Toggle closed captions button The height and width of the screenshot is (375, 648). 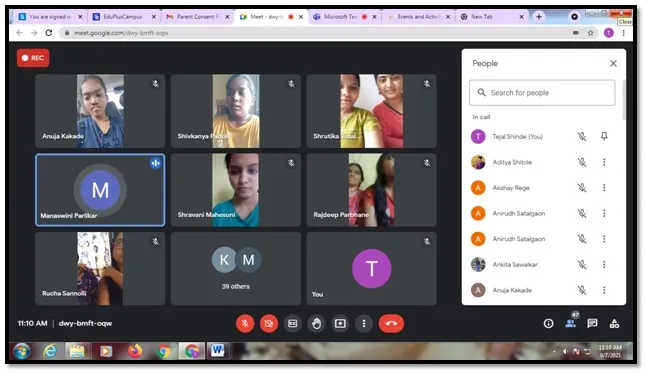pos(293,324)
